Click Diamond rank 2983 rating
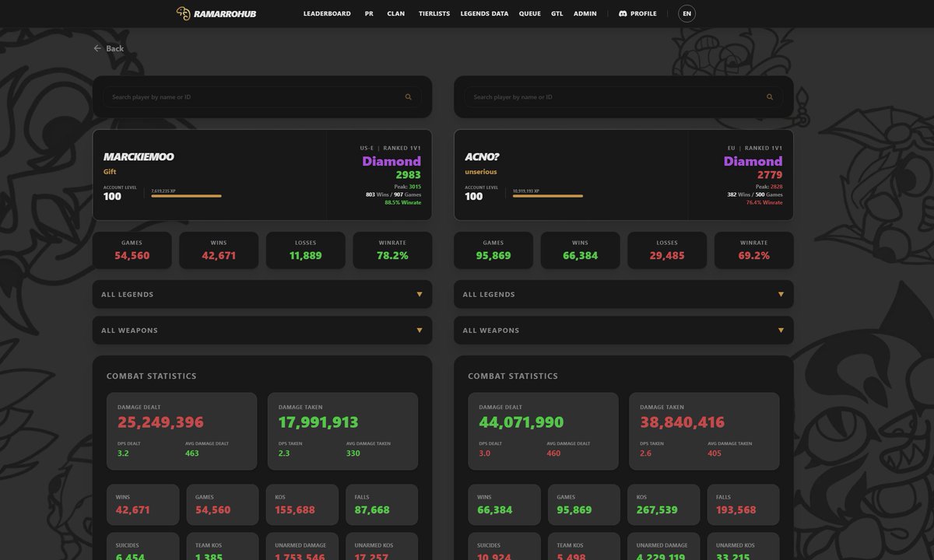934x560 pixels. [x=408, y=175]
